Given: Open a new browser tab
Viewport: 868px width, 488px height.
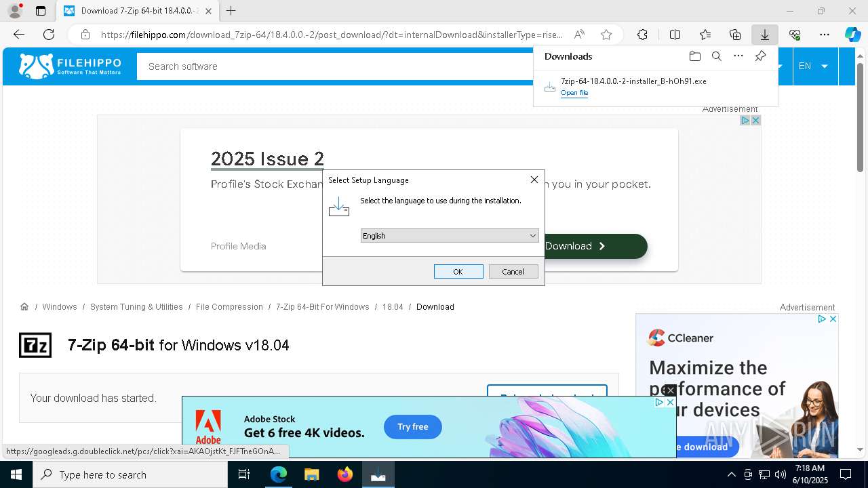Looking at the screenshot, I should click(231, 11).
